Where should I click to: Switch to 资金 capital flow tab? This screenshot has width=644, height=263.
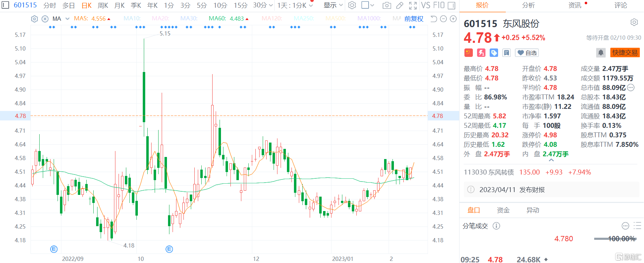tap(503, 210)
